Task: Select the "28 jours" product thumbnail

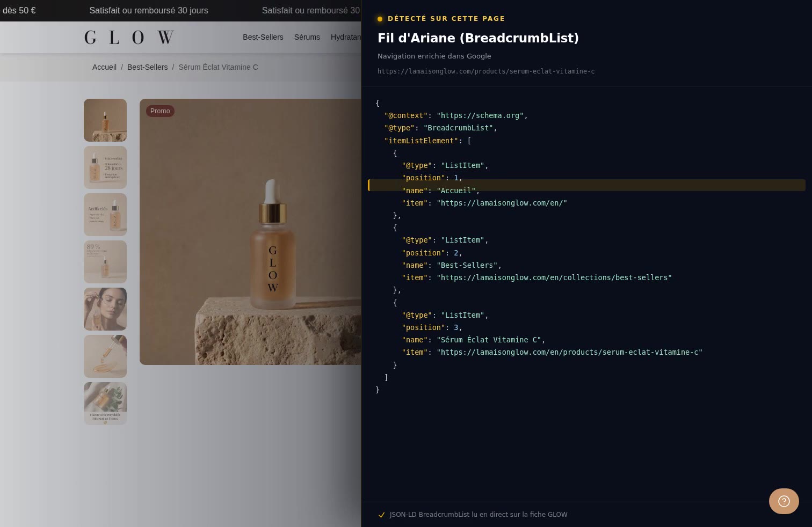Action: pos(105,167)
